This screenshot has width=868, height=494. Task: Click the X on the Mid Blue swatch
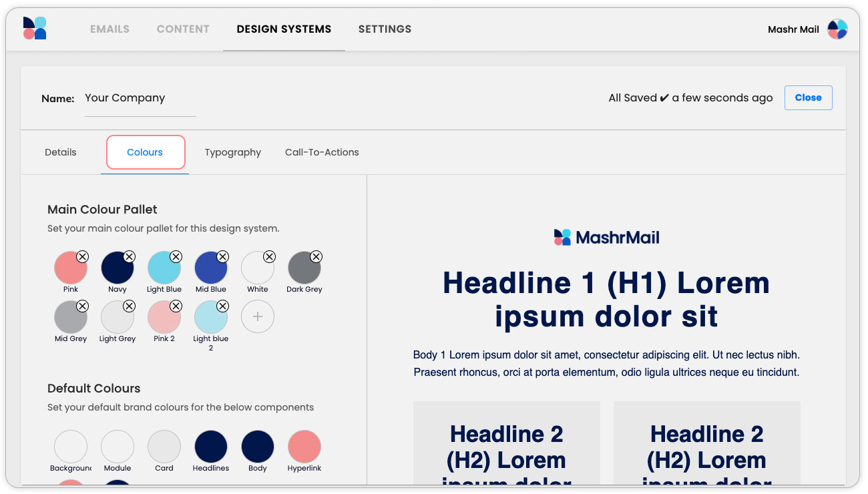tap(222, 256)
